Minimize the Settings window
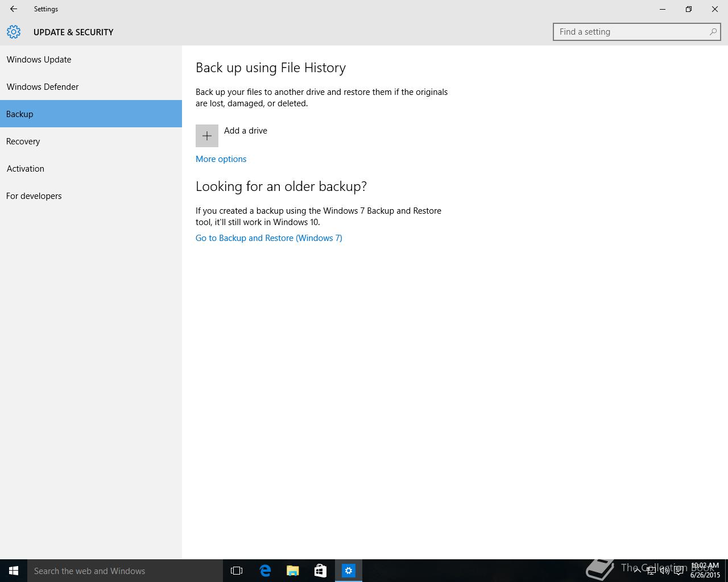The width and height of the screenshot is (728, 582). 663,9
